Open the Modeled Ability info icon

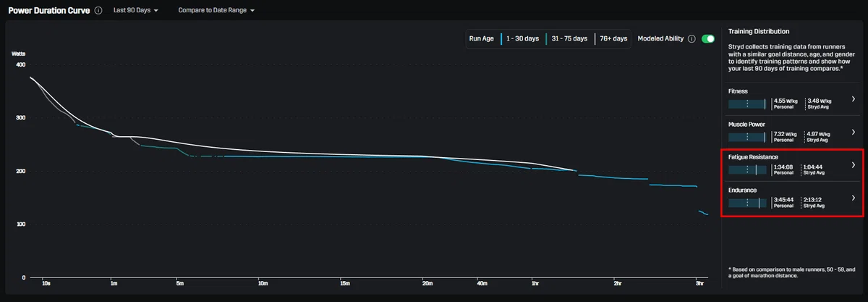(x=692, y=38)
